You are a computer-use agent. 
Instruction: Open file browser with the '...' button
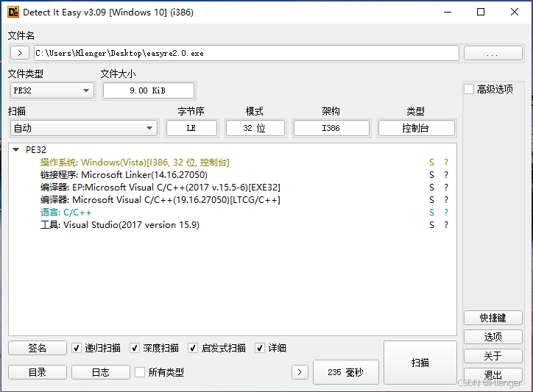pyautogui.click(x=493, y=53)
